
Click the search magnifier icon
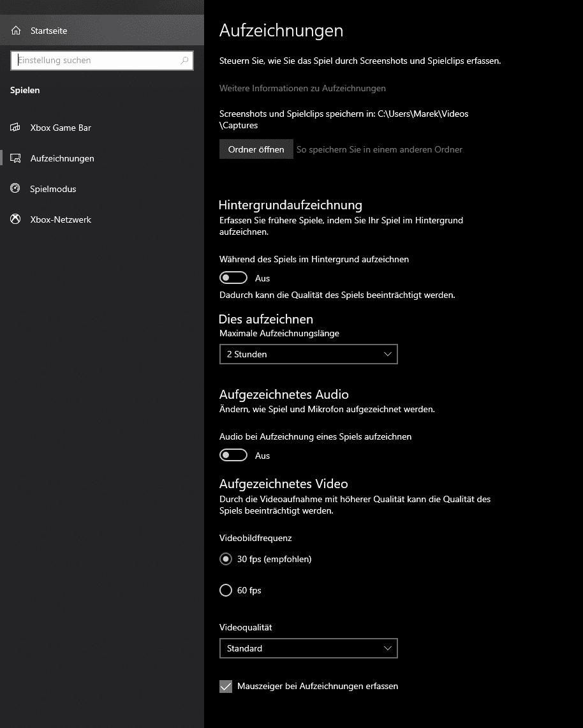pyautogui.click(x=185, y=61)
